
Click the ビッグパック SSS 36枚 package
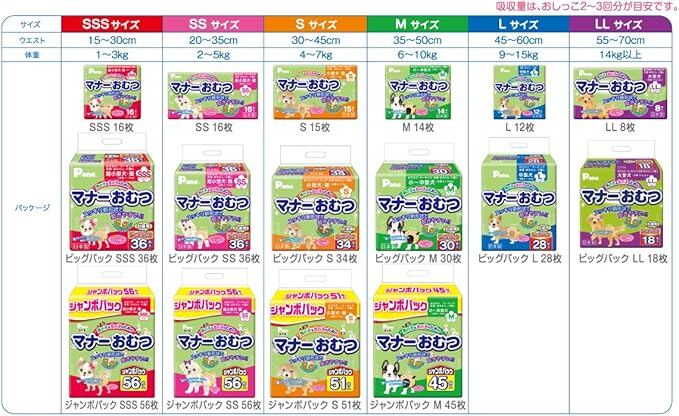[x=112, y=192]
